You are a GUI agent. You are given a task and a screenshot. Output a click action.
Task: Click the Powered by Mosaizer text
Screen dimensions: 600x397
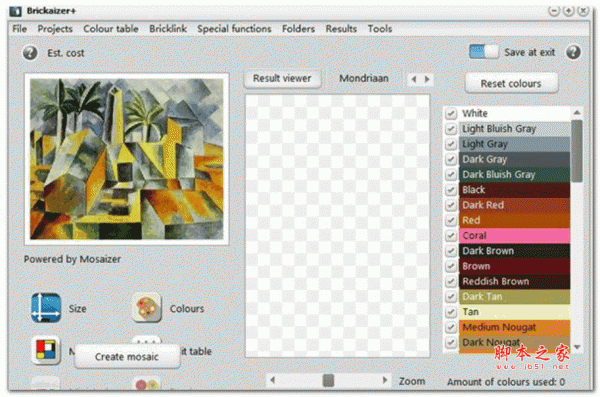[72, 260]
